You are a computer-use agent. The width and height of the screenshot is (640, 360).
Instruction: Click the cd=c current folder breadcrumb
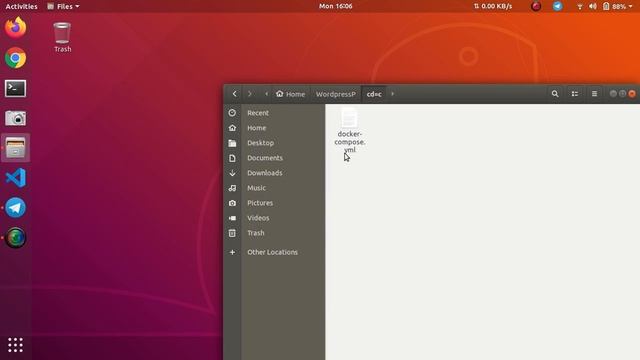pyautogui.click(x=374, y=94)
